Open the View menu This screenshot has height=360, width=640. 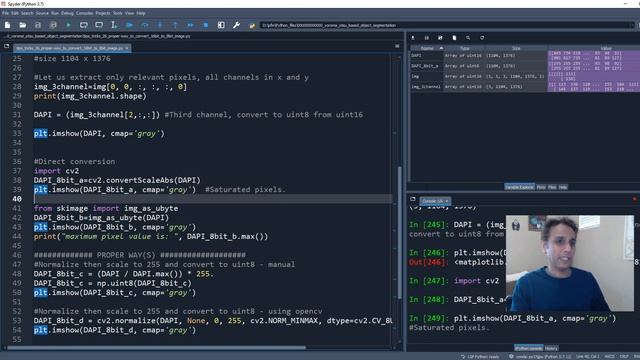[x=129, y=13]
